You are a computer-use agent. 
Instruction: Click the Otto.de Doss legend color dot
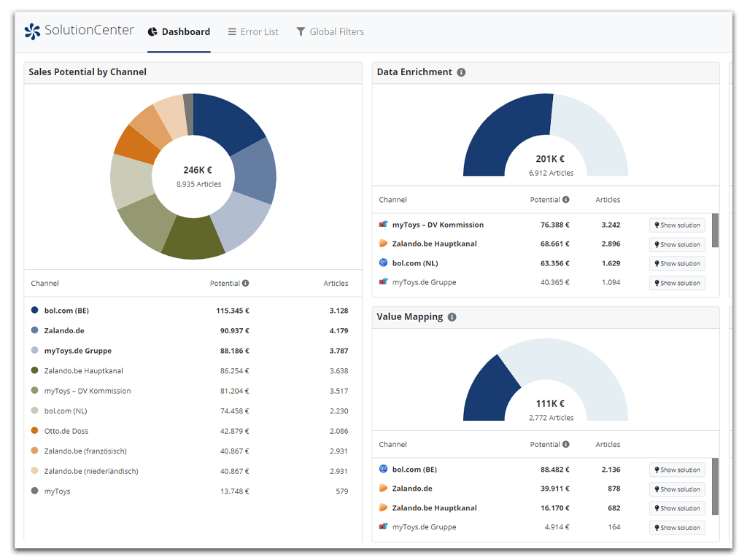point(34,430)
